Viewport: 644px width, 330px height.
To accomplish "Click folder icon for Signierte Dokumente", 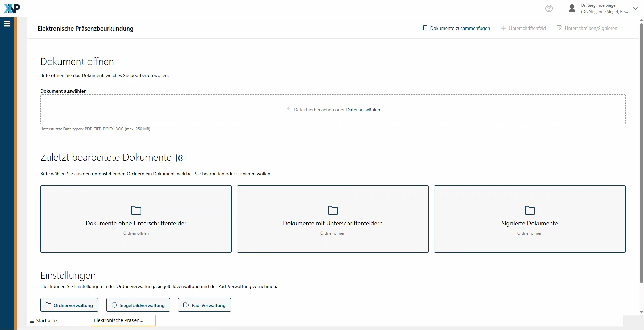I will click(x=530, y=210).
